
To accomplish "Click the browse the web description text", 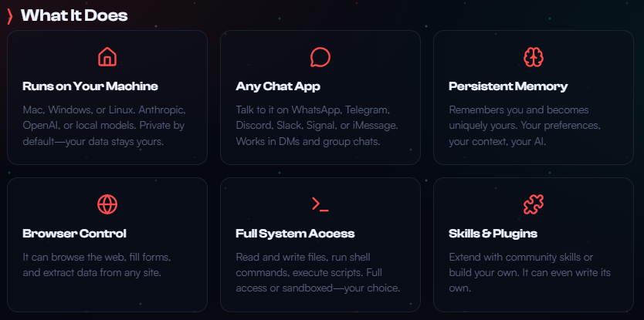I will (97, 264).
